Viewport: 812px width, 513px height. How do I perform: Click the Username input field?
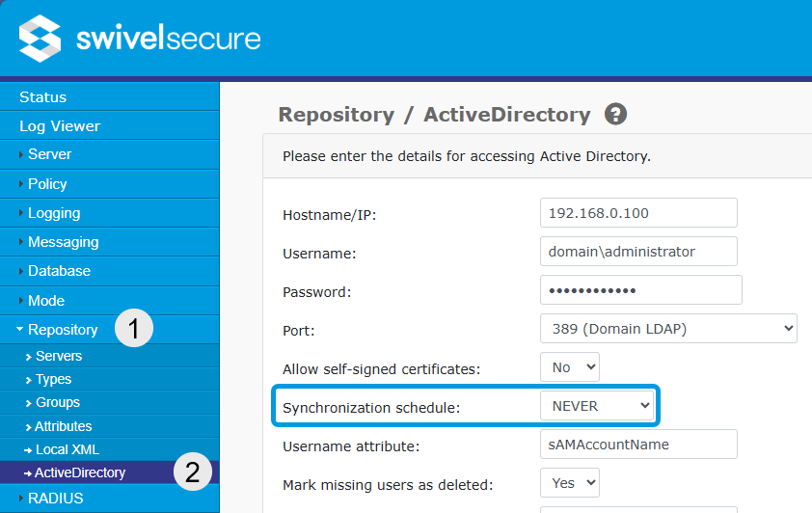(x=638, y=252)
